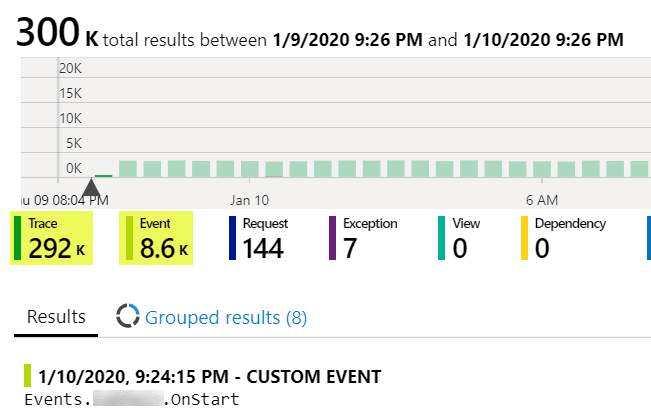
Task: Toggle the Trace 292K filter
Action: click(x=52, y=239)
